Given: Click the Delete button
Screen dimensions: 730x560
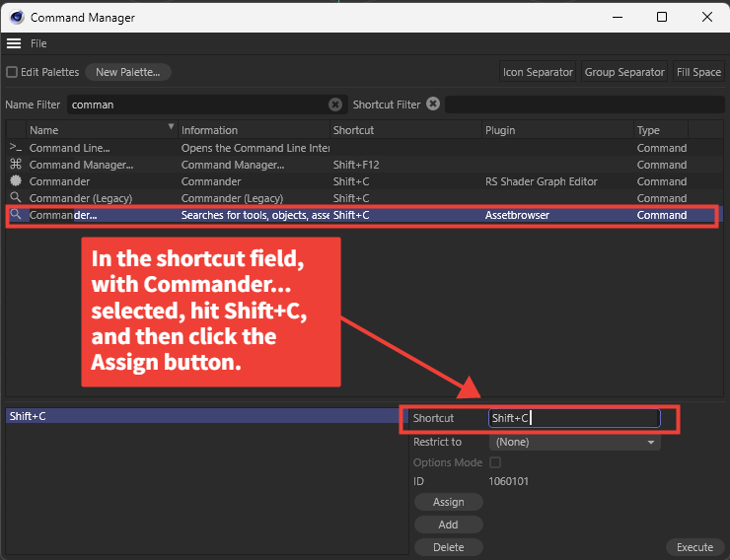Looking at the screenshot, I should point(448,547).
